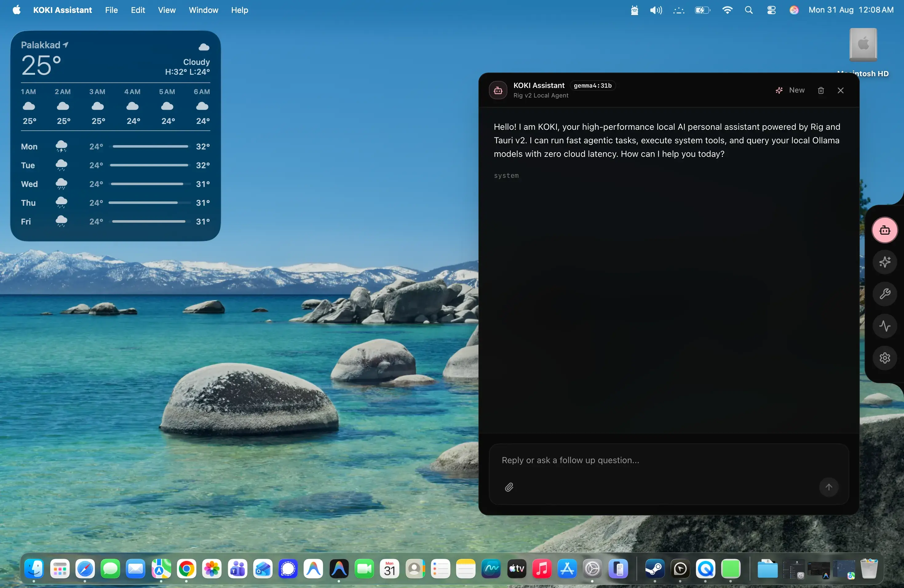The height and width of the screenshot is (588, 904).
Task: Open the Help menu
Action: point(240,10)
